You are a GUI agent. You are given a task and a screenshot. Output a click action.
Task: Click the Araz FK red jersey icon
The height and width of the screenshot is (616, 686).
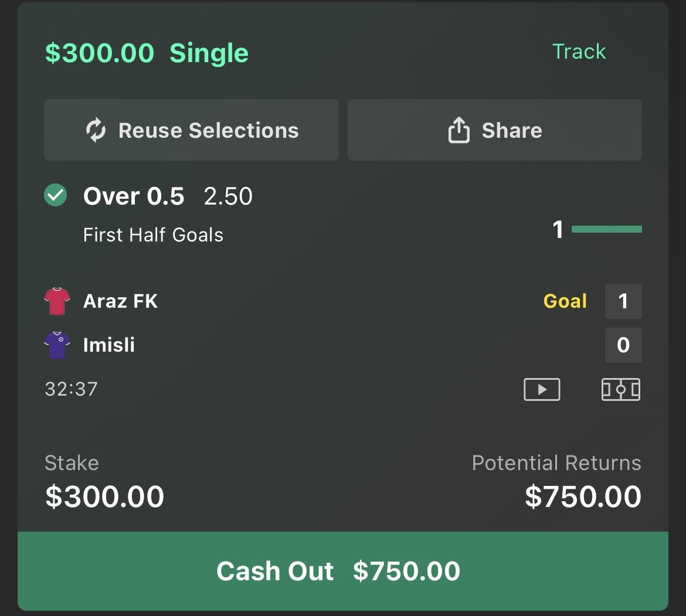[x=57, y=301]
